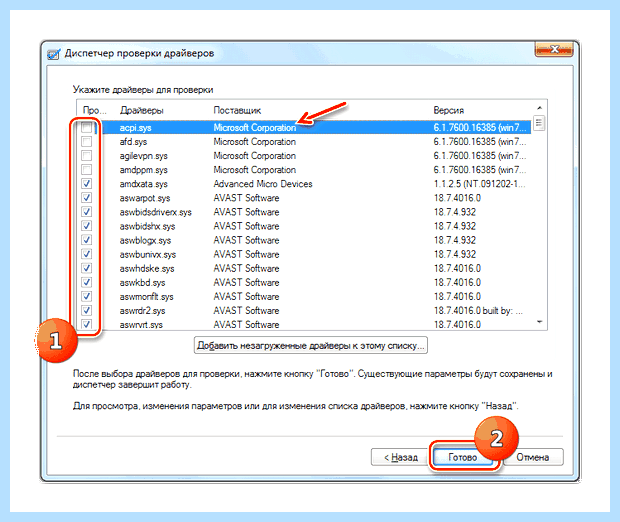
Task: Select the aswarpot.sys driver name
Action: (145, 198)
